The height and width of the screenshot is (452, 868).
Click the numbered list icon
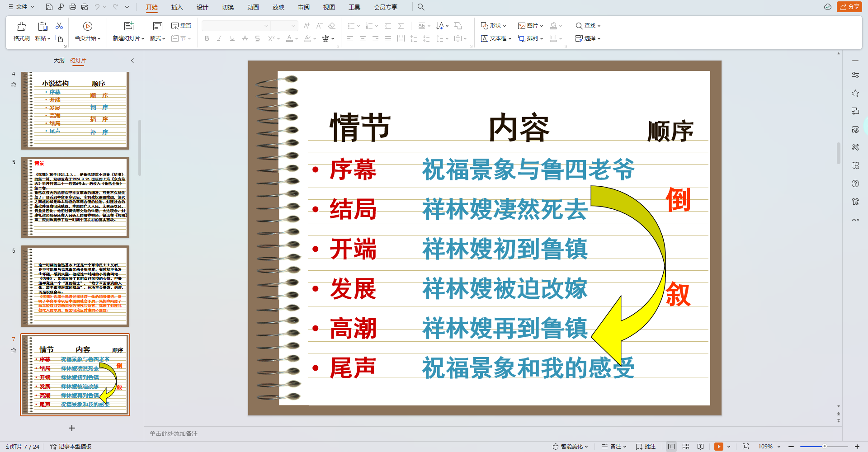pyautogui.click(x=369, y=26)
